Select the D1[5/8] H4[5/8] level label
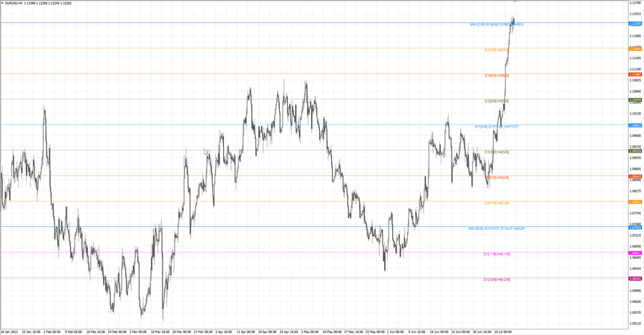Viewport: 644px width, 335px height. click(497, 101)
